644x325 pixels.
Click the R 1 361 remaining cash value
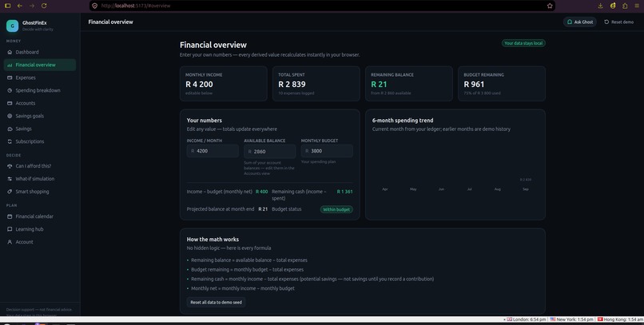click(x=344, y=192)
